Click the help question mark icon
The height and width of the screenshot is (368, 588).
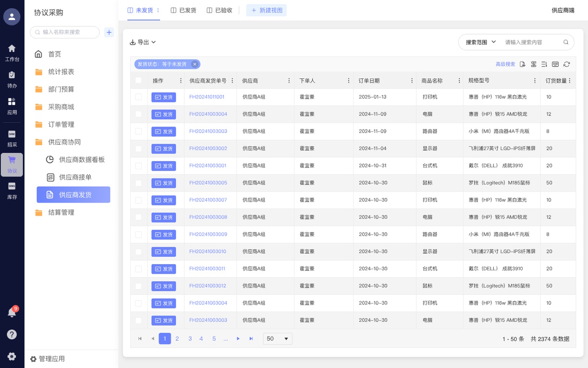tap(12, 334)
